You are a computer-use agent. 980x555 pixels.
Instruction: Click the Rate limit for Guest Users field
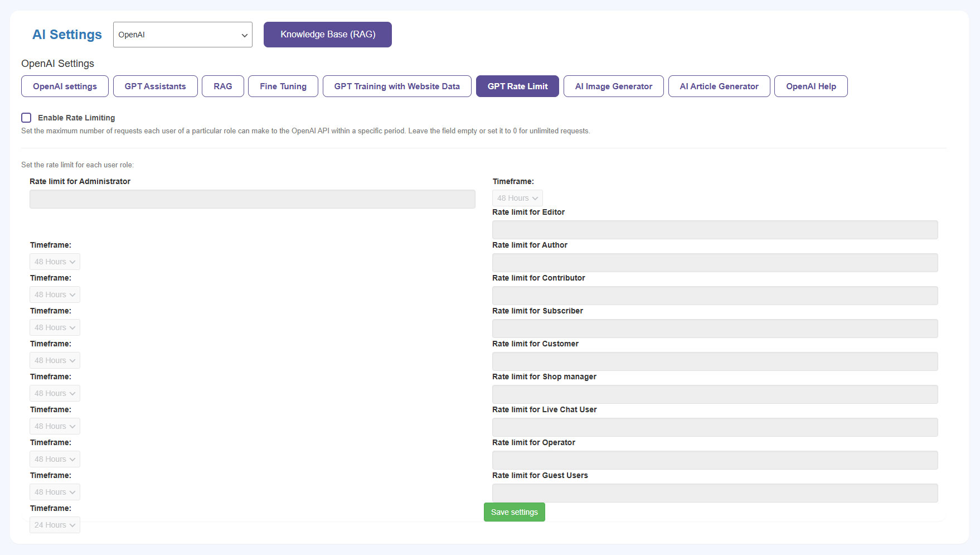tap(714, 493)
